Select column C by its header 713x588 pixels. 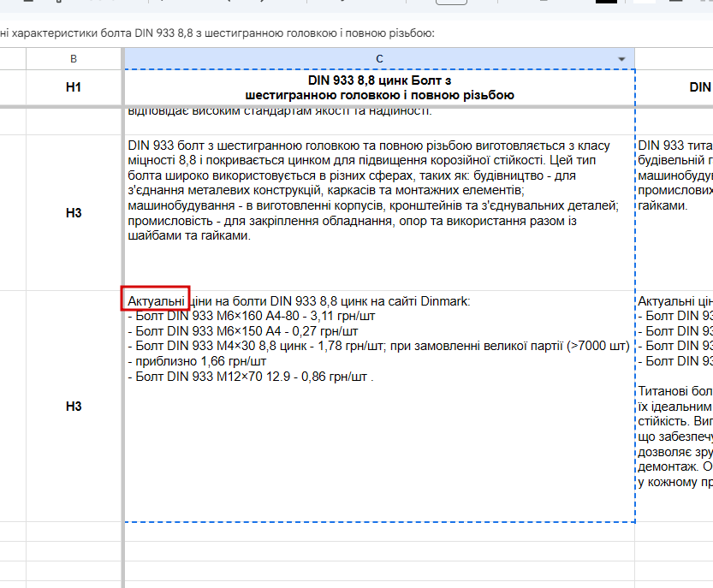(379, 59)
